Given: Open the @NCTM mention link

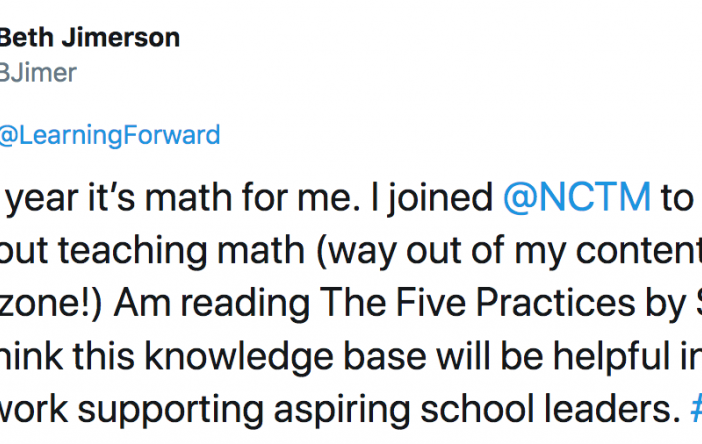Looking at the screenshot, I should [x=577, y=197].
